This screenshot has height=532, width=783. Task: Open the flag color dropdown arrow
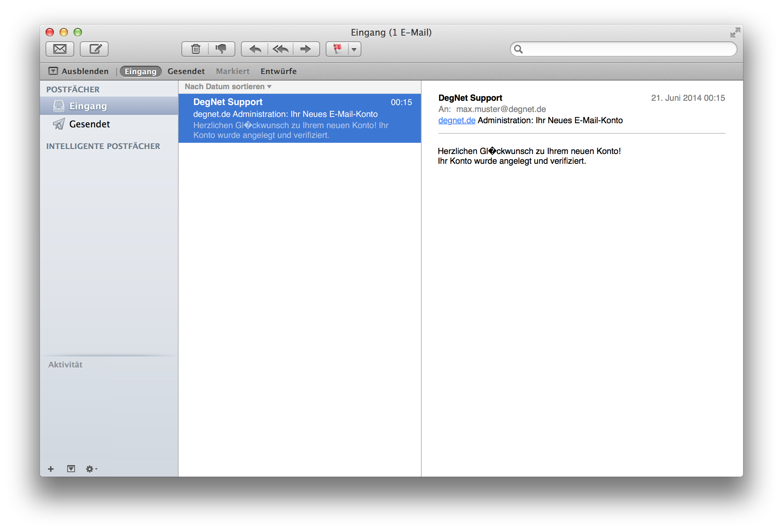point(354,49)
